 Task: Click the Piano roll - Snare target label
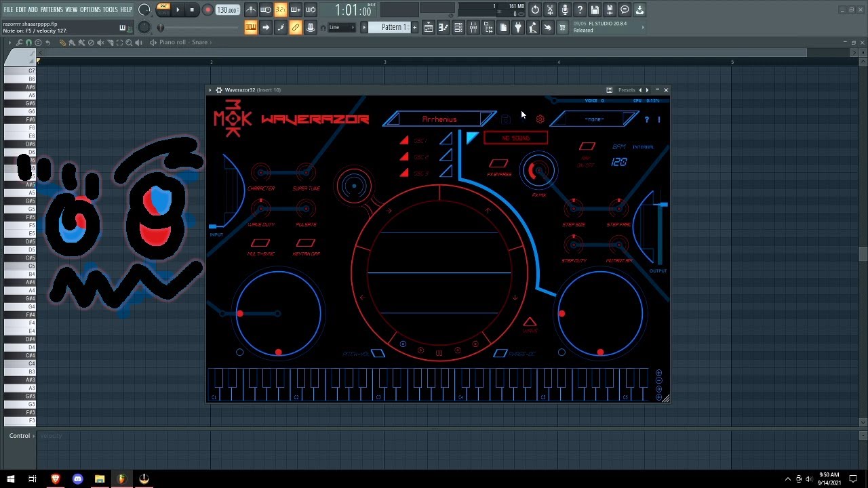pyautogui.click(x=184, y=42)
